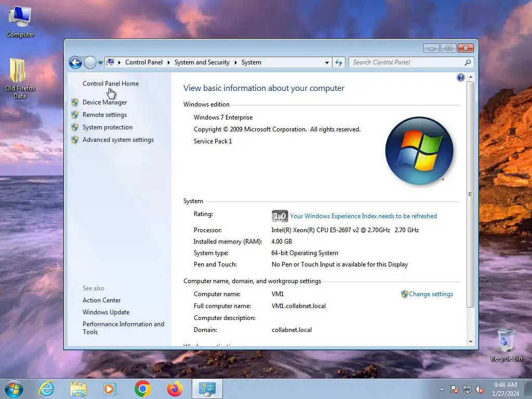The height and width of the screenshot is (399, 532).
Task: Click the Change settings link
Action: click(431, 294)
